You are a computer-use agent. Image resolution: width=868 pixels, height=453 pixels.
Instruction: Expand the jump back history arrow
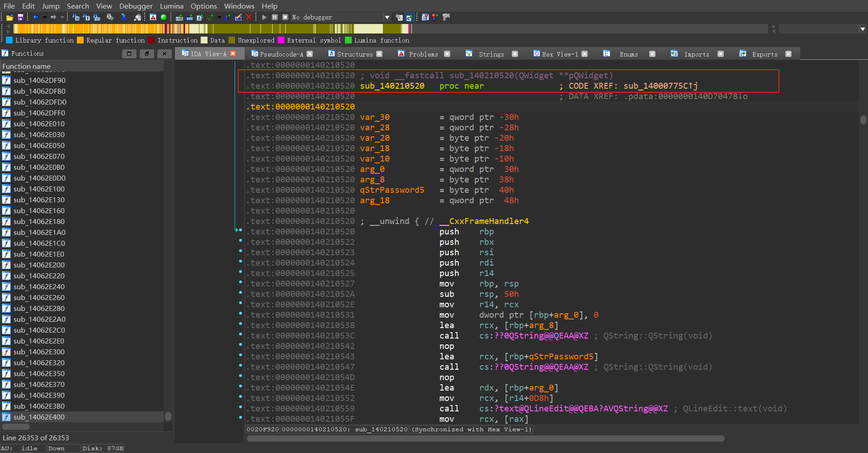coord(45,17)
